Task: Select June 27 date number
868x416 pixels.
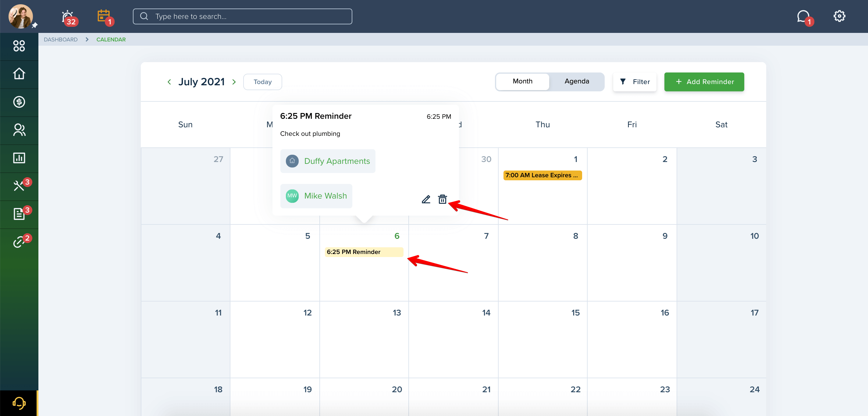Action: [218, 159]
